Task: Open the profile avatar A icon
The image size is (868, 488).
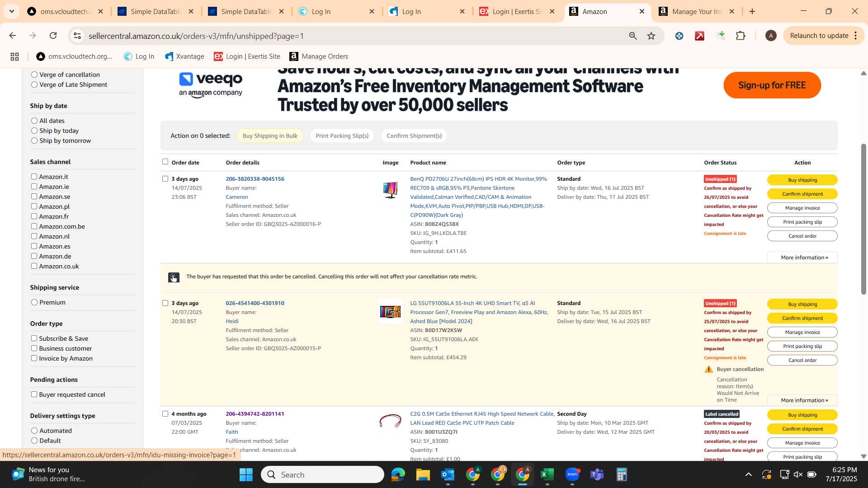Action: [771, 36]
